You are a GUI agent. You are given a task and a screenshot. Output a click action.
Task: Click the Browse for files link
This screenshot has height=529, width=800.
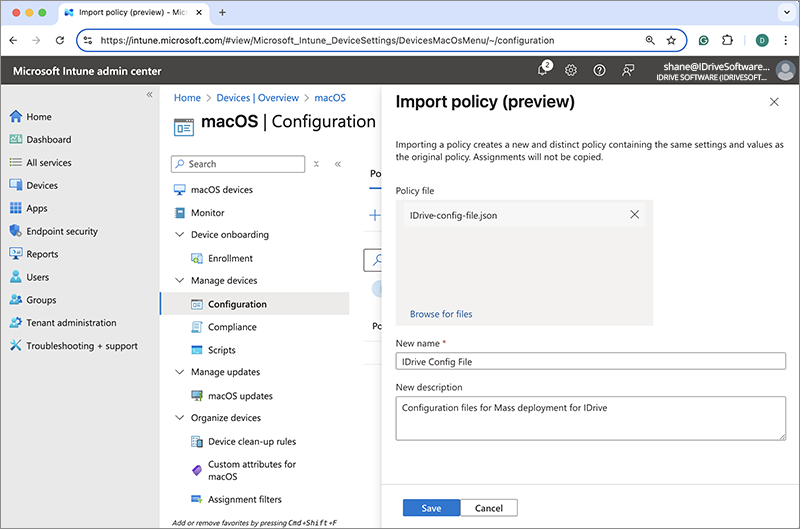coord(441,314)
